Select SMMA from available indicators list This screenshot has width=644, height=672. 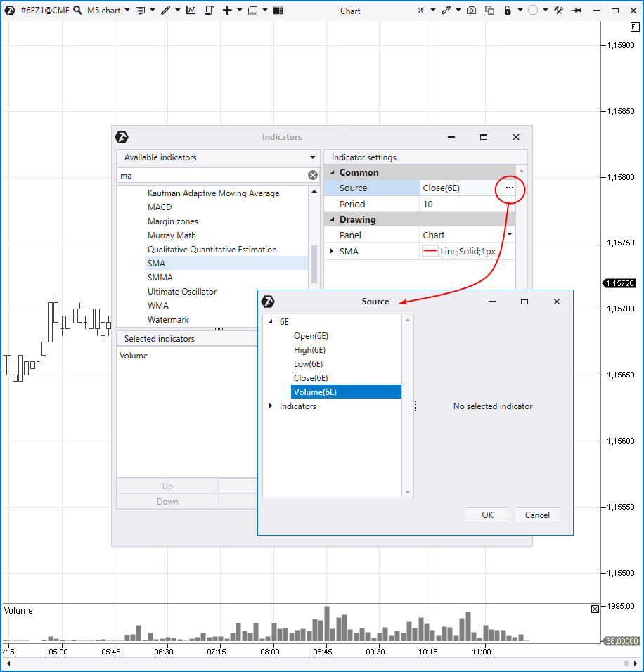(x=160, y=278)
